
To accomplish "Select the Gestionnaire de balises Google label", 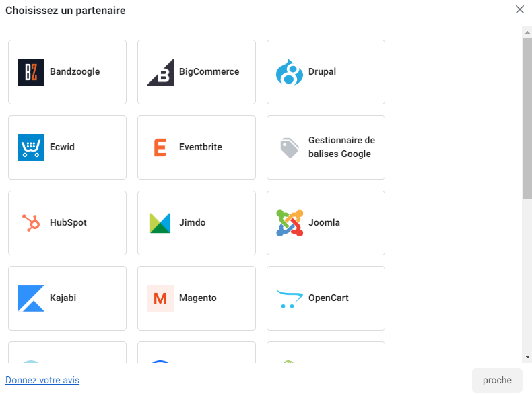I will (x=341, y=147).
